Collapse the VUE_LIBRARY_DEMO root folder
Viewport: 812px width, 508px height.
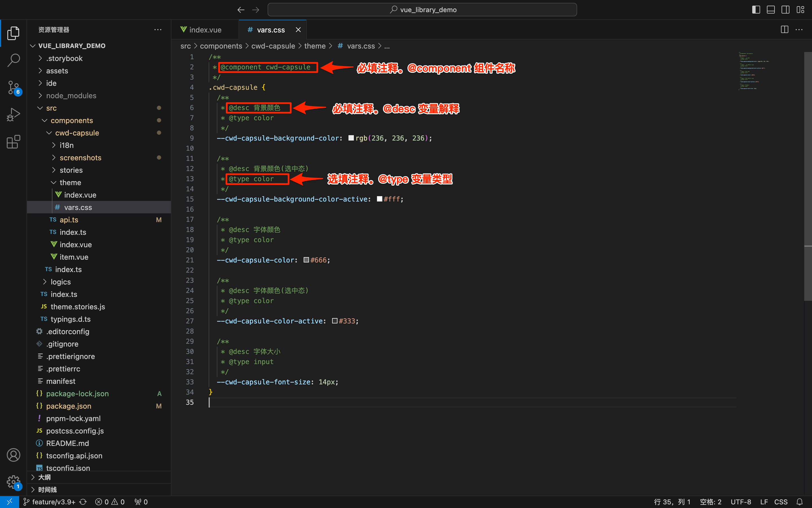tap(99, 46)
